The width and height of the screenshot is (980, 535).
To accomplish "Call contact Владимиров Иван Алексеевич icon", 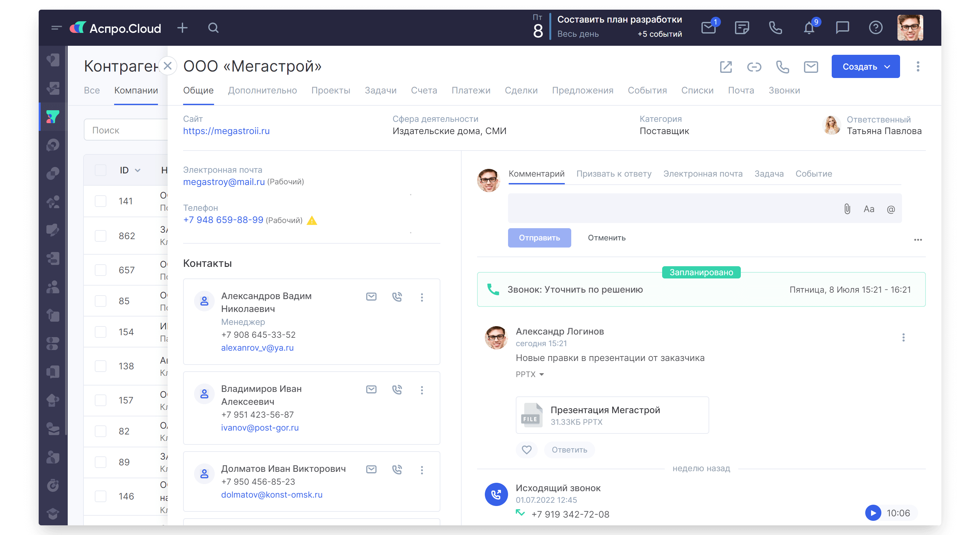I will pos(397,390).
